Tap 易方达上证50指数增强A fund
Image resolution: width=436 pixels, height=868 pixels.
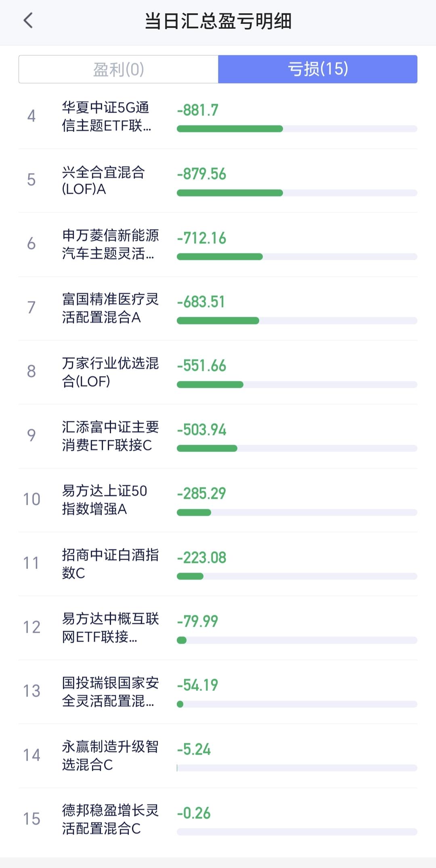click(x=105, y=500)
